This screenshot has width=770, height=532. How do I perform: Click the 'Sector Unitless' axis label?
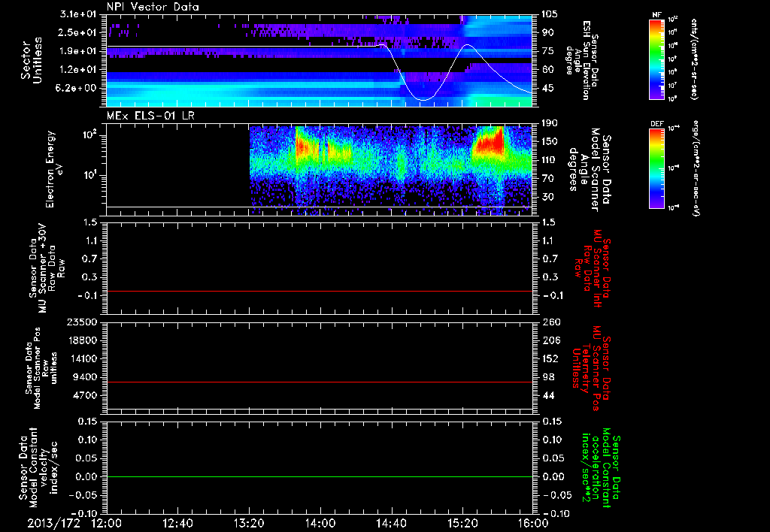pyautogui.click(x=32, y=60)
